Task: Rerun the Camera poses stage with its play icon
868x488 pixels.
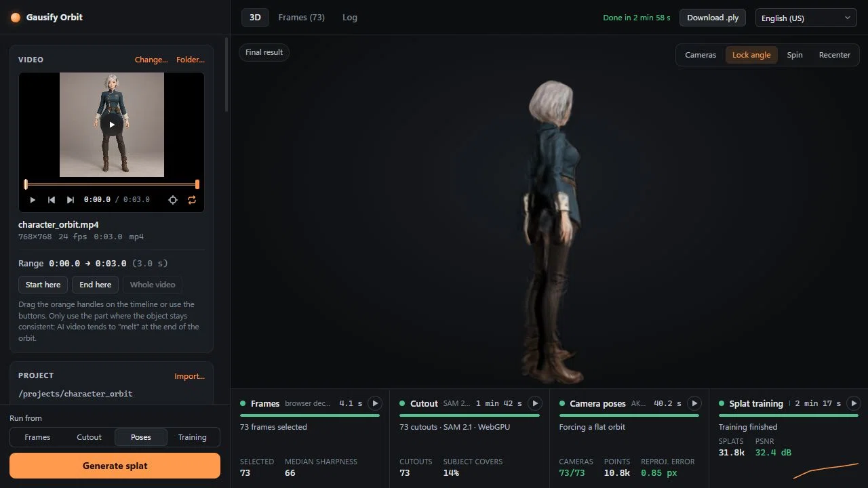Action: 694,403
